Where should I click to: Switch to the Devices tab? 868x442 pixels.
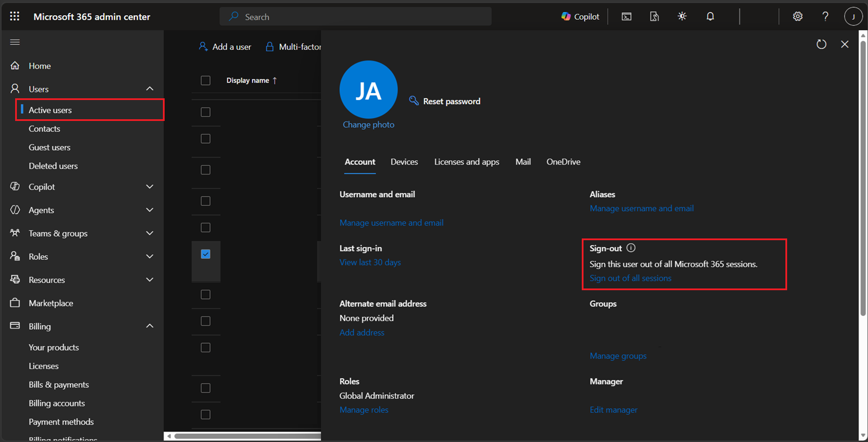tap(404, 162)
